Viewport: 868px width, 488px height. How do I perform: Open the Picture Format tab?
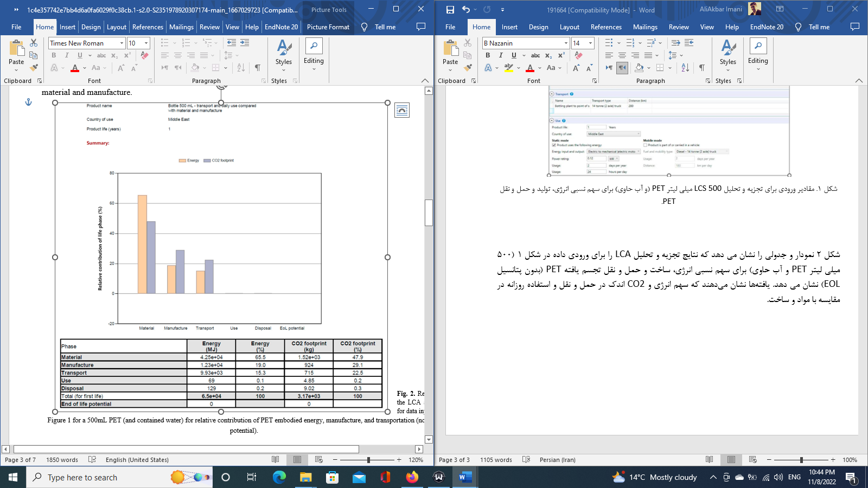pyautogui.click(x=328, y=27)
